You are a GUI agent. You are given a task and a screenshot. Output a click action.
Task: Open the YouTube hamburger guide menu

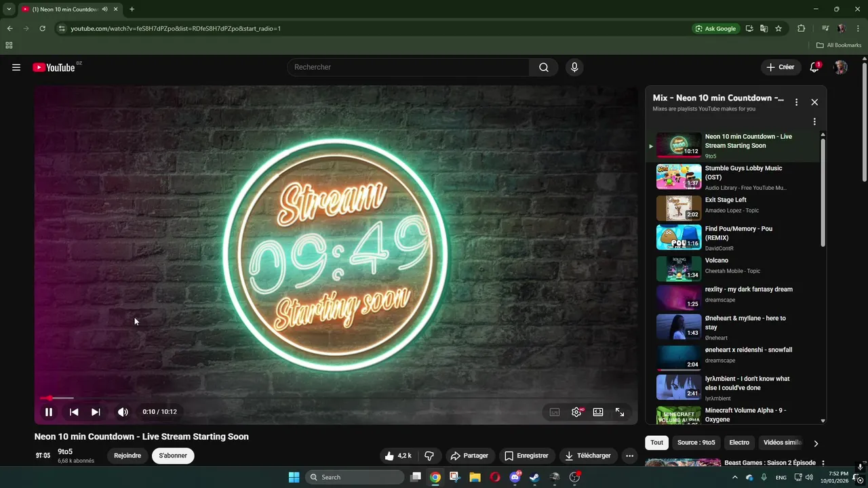(16, 67)
